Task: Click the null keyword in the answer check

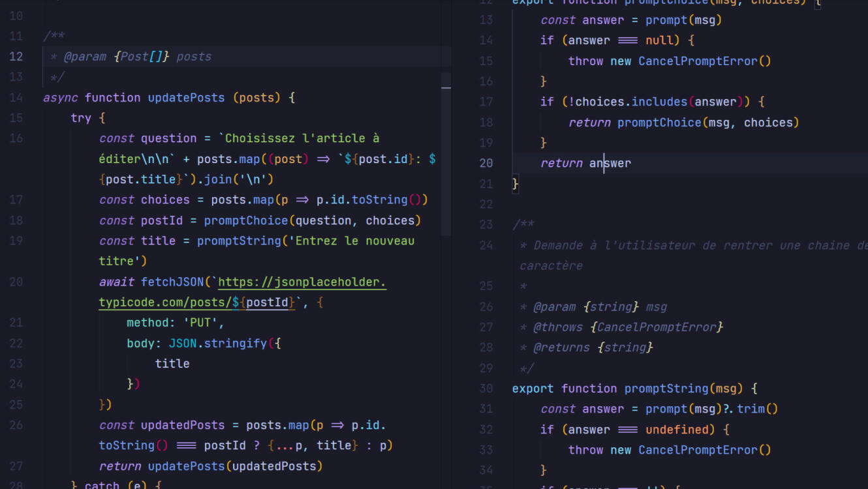Action: pyautogui.click(x=659, y=40)
